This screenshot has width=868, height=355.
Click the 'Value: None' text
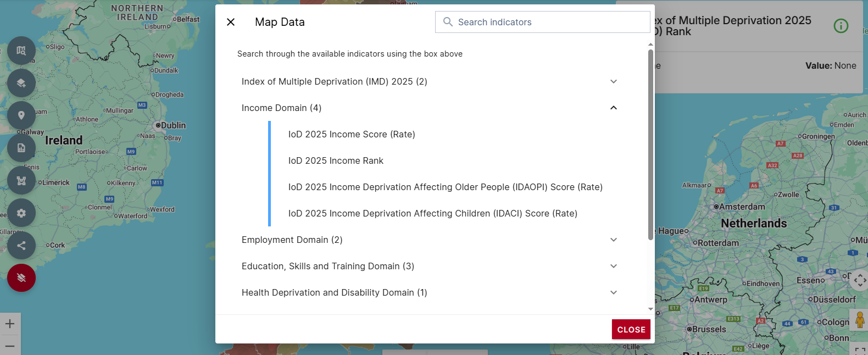[x=831, y=65]
